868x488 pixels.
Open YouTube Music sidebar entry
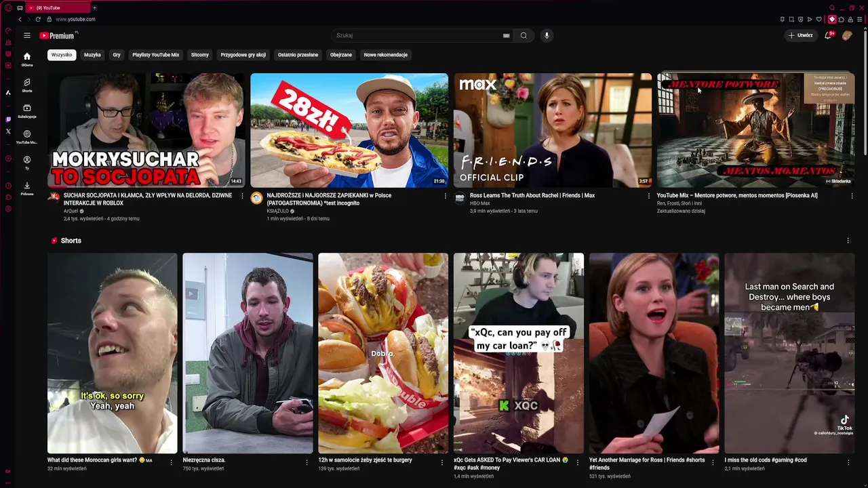tap(27, 136)
